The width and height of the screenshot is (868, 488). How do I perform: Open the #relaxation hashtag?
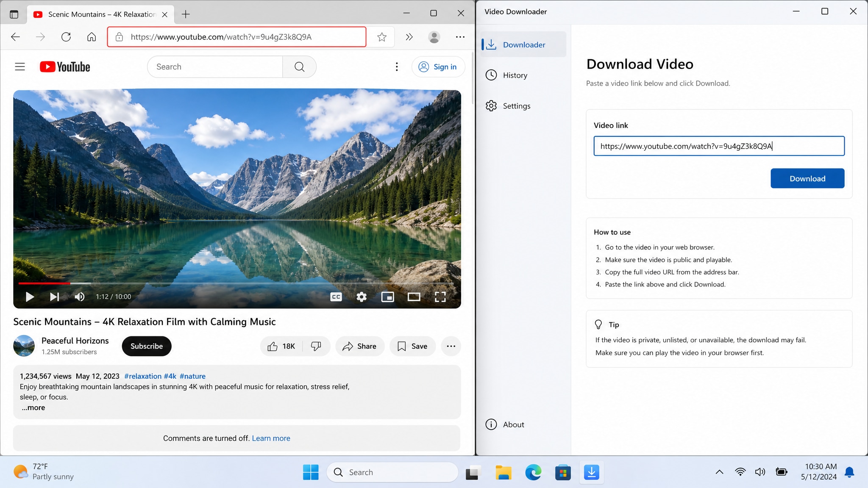143,376
